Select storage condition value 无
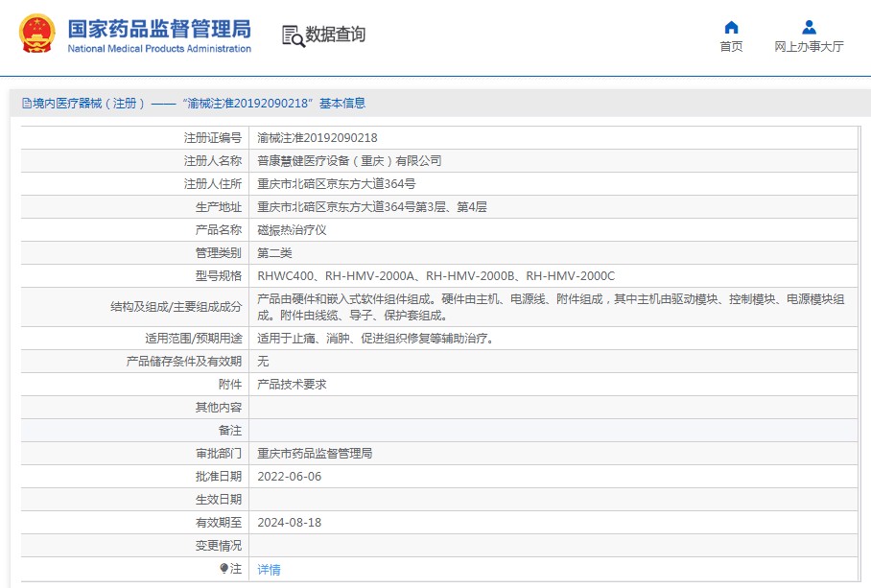This screenshot has height=588, width=871. click(263, 362)
